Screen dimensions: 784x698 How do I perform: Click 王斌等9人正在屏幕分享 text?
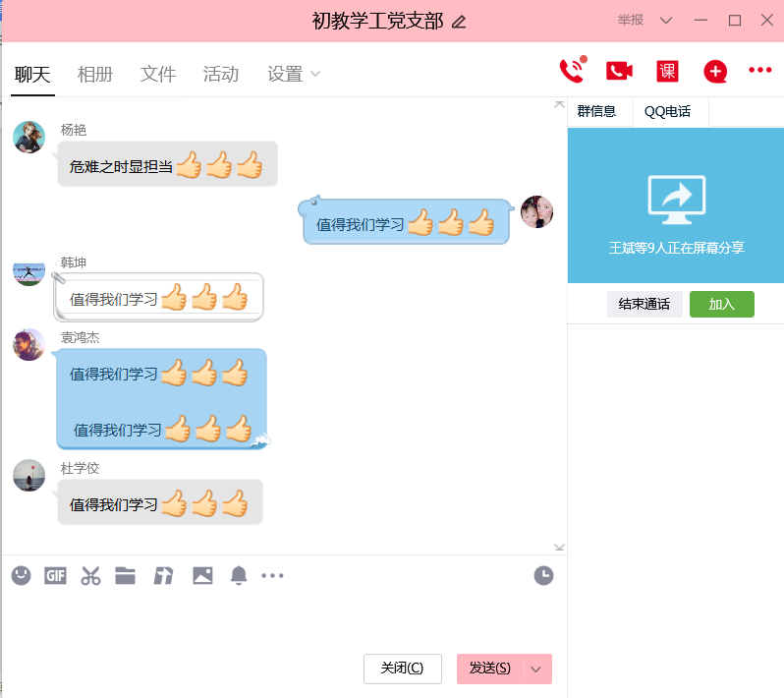(x=677, y=248)
